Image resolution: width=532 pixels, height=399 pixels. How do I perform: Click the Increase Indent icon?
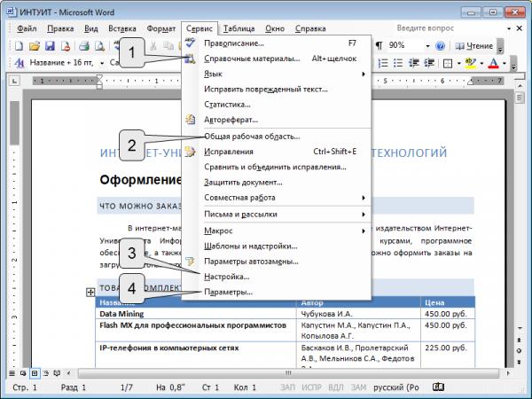click(x=429, y=63)
